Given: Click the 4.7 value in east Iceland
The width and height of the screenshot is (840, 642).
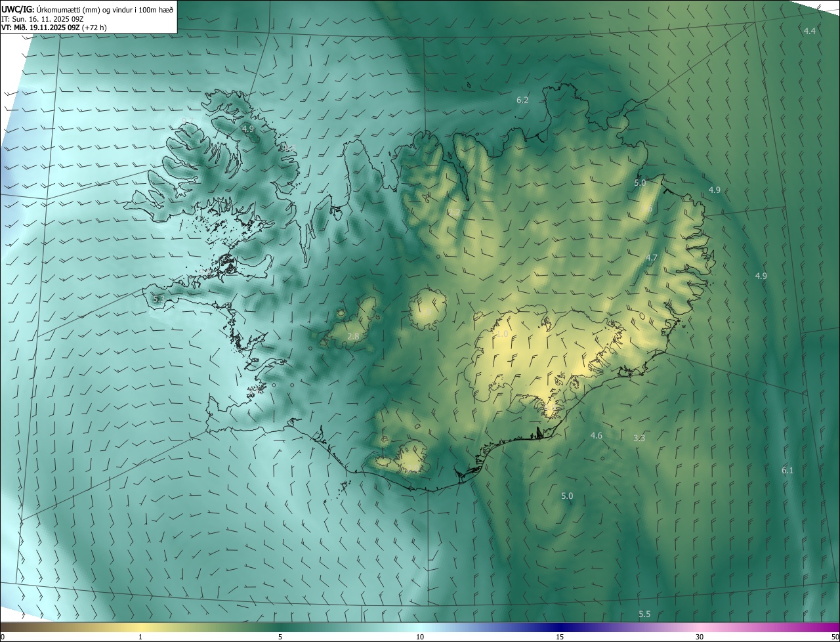Looking at the screenshot, I should coord(651,258).
